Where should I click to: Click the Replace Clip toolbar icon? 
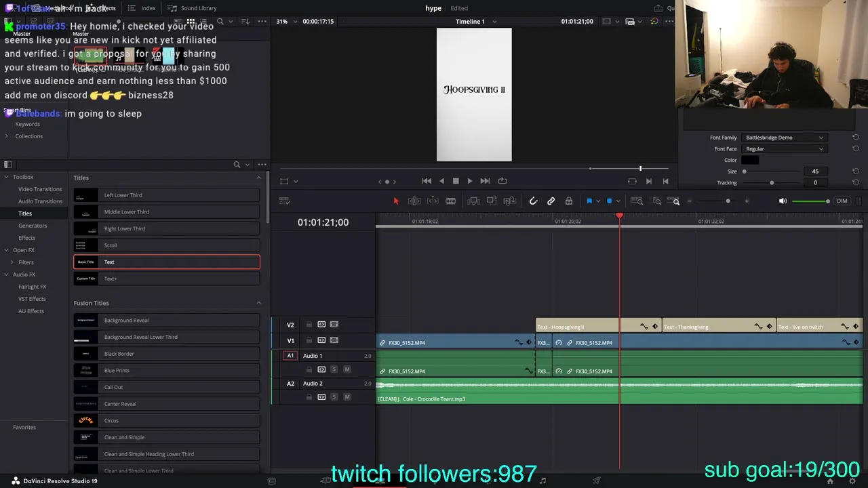click(510, 201)
